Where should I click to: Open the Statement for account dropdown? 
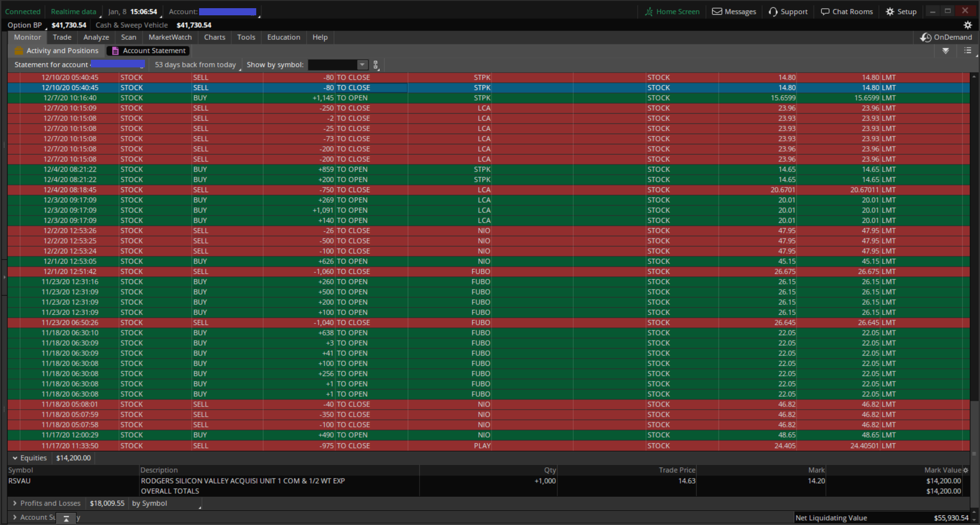tap(79, 65)
